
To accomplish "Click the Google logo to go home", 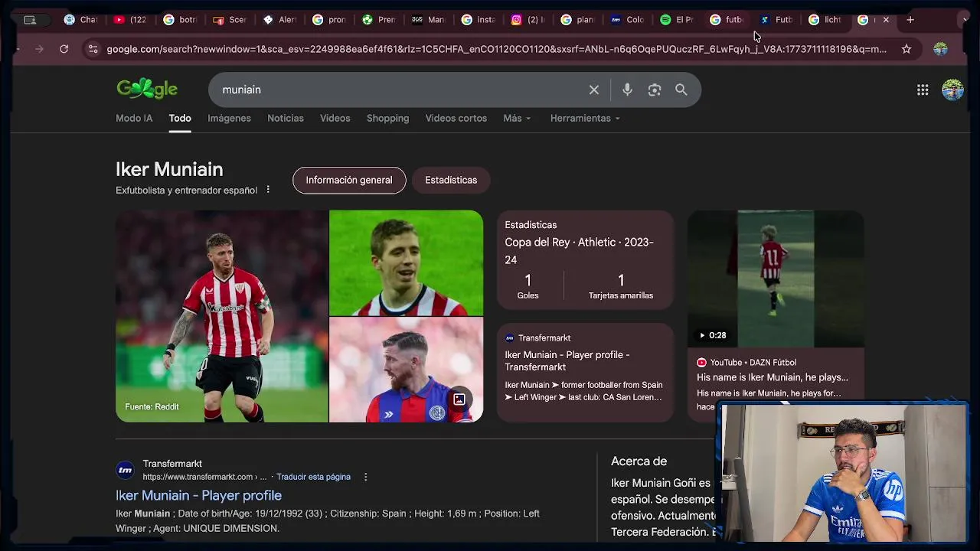I will click(x=147, y=89).
